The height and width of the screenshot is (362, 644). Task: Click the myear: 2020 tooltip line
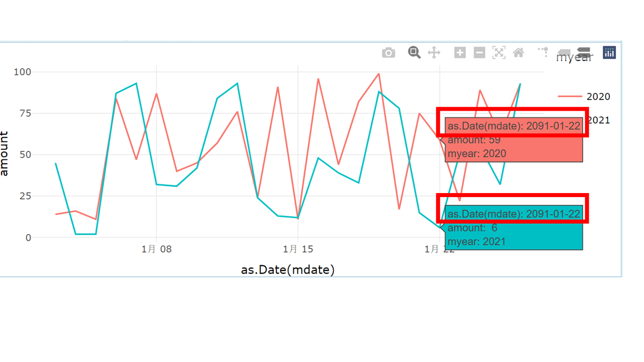(x=477, y=154)
